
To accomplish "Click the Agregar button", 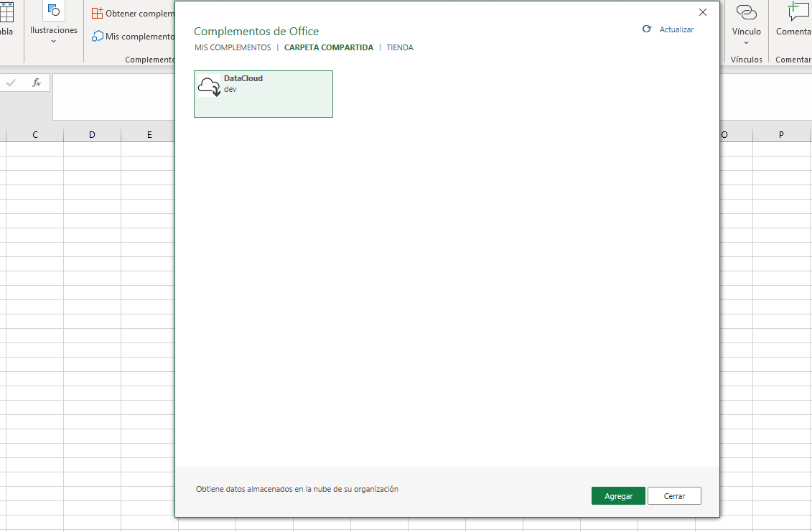I will [x=618, y=495].
